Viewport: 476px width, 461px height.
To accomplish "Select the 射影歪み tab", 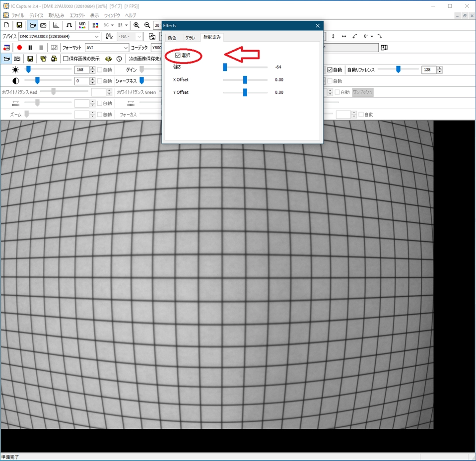I will coord(212,37).
